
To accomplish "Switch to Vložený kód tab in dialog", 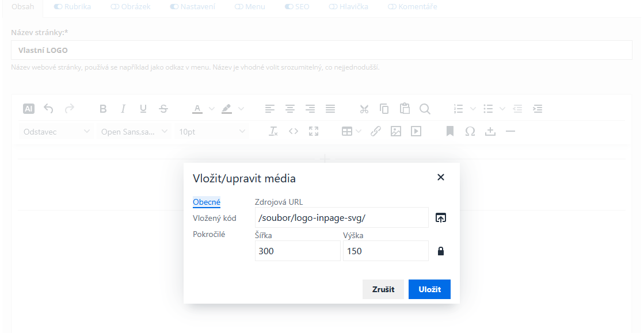I will tap(214, 218).
